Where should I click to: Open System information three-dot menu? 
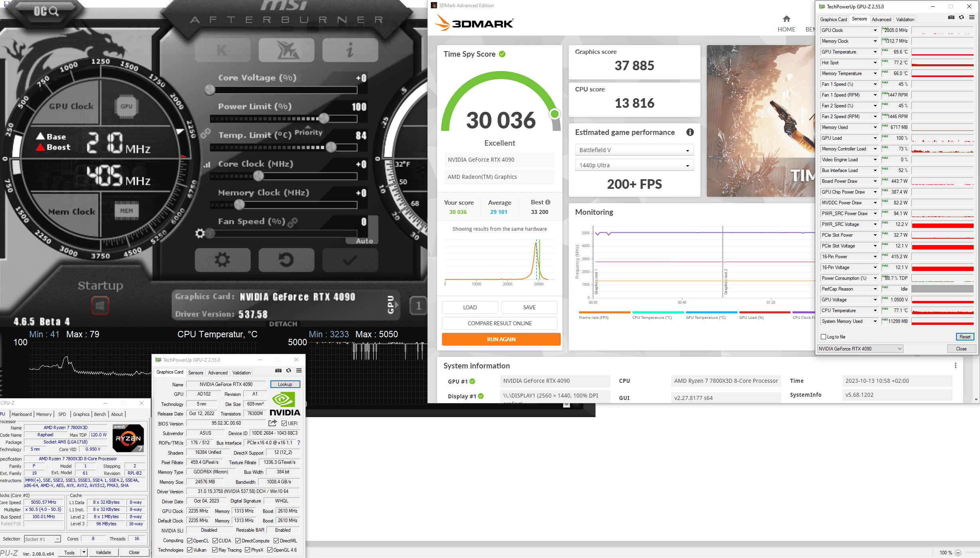(x=955, y=365)
